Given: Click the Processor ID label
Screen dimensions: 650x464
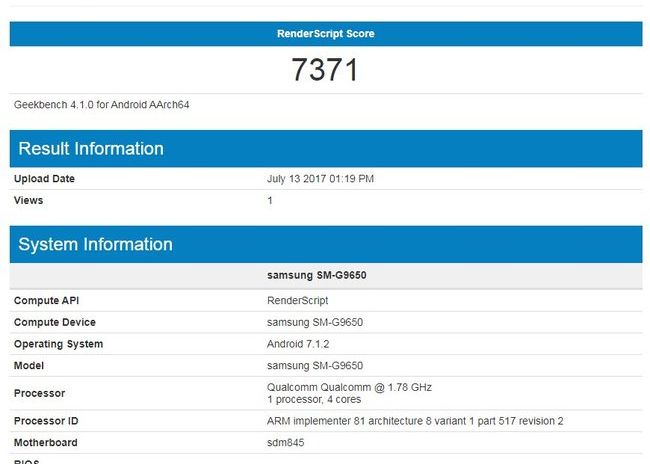Looking at the screenshot, I should 45,421.
